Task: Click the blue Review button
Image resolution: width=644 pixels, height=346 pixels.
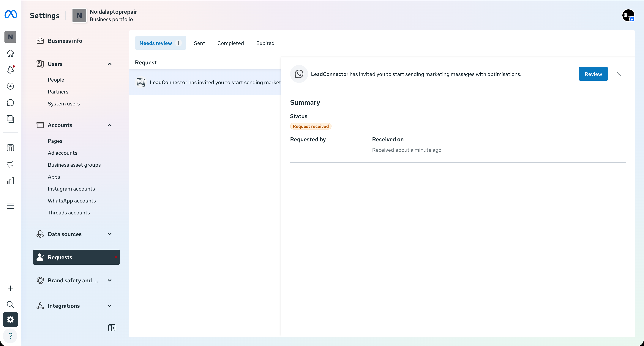Action: pos(593,74)
